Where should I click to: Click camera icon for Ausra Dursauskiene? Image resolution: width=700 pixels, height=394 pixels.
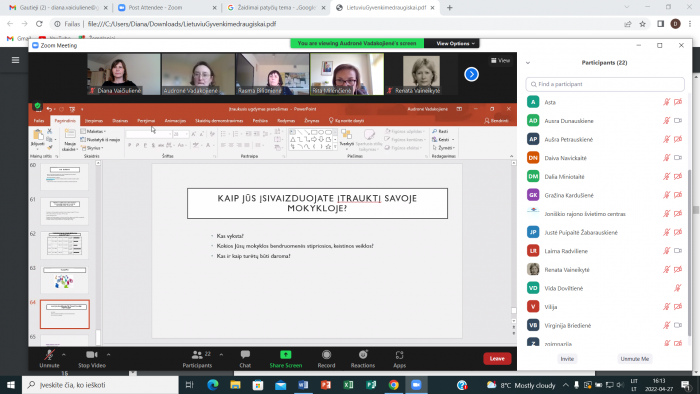(x=678, y=120)
